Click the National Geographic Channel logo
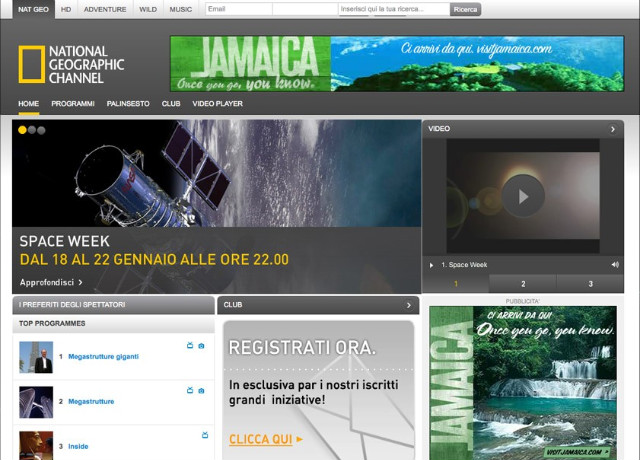The height and width of the screenshot is (460, 640). 71,64
